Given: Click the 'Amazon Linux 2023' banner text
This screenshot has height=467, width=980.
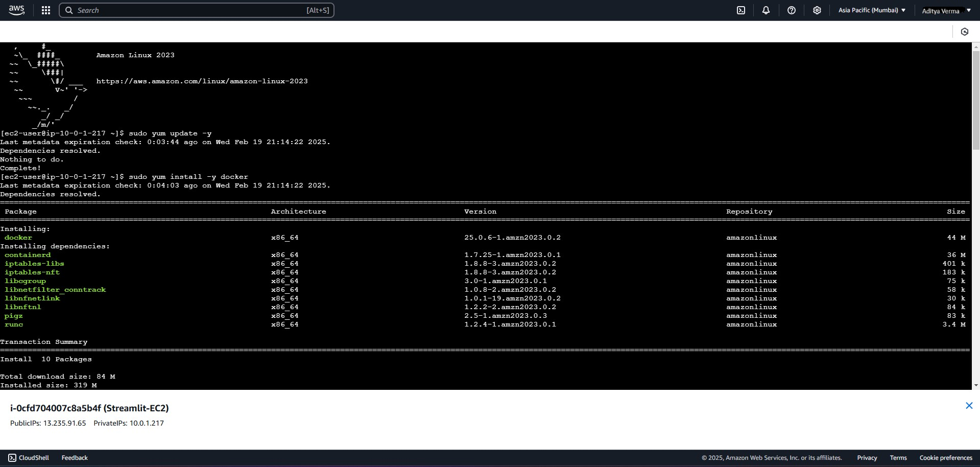Looking at the screenshot, I should pos(135,55).
